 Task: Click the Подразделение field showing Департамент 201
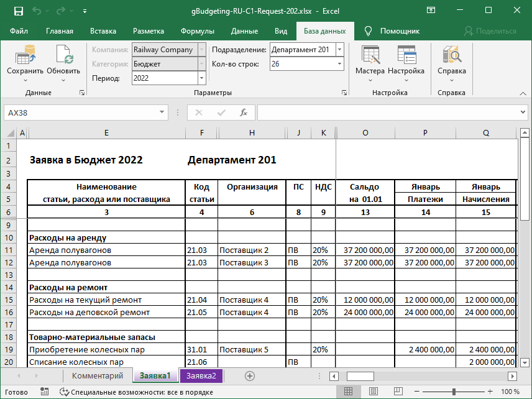pyautogui.click(x=303, y=50)
